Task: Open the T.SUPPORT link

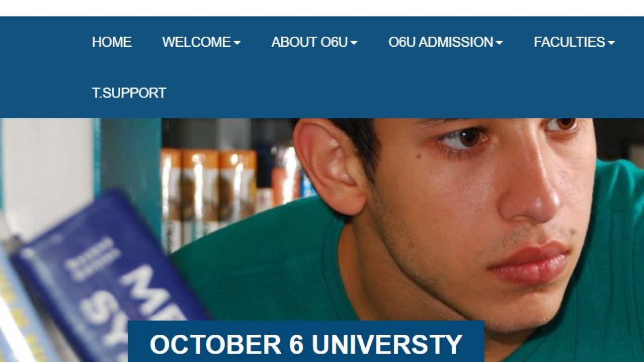Action: pos(129,93)
